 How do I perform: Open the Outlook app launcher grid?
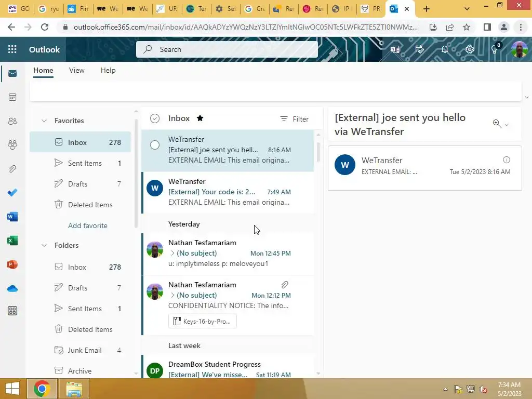(x=12, y=49)
